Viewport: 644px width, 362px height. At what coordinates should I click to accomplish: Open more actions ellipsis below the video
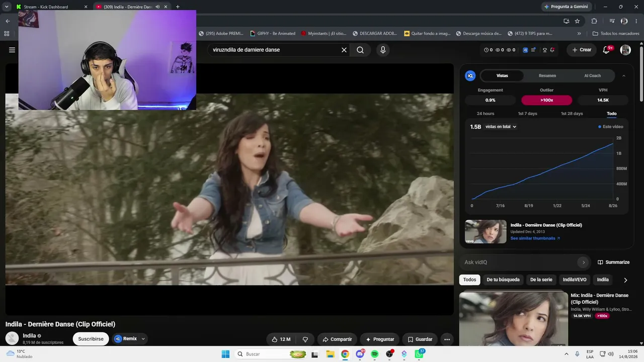click(447, 339)
